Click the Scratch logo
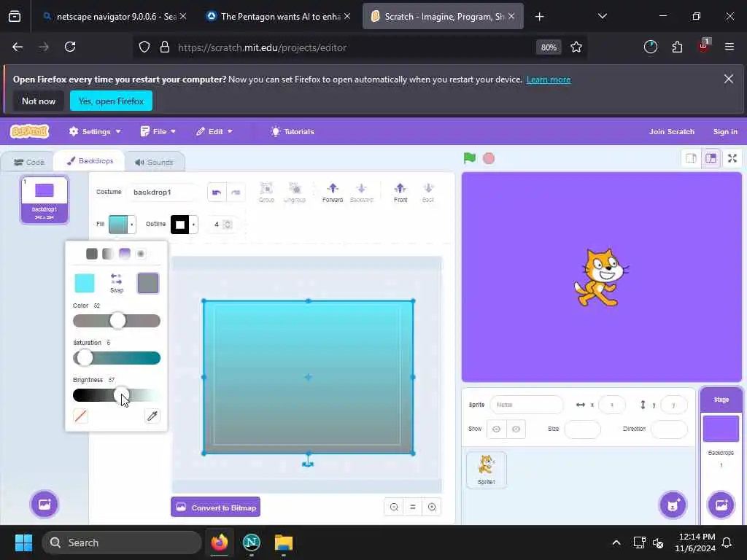 pos(29,131)
